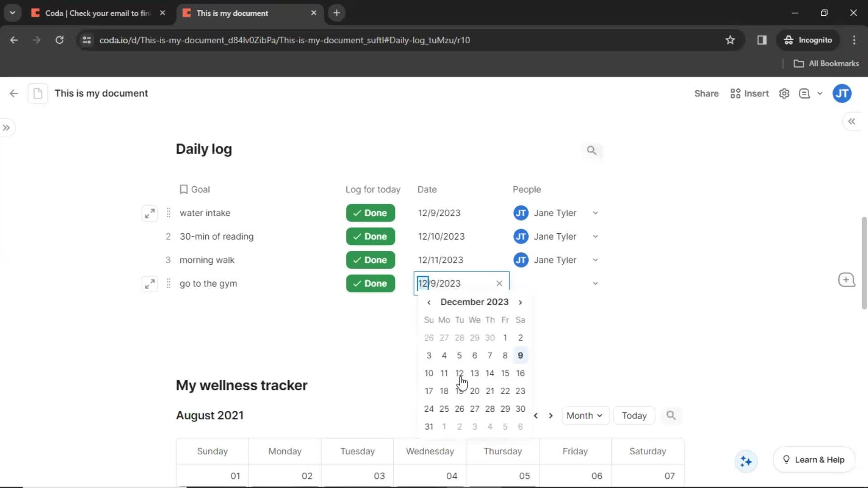Select December 25 in the calendar

444,409
